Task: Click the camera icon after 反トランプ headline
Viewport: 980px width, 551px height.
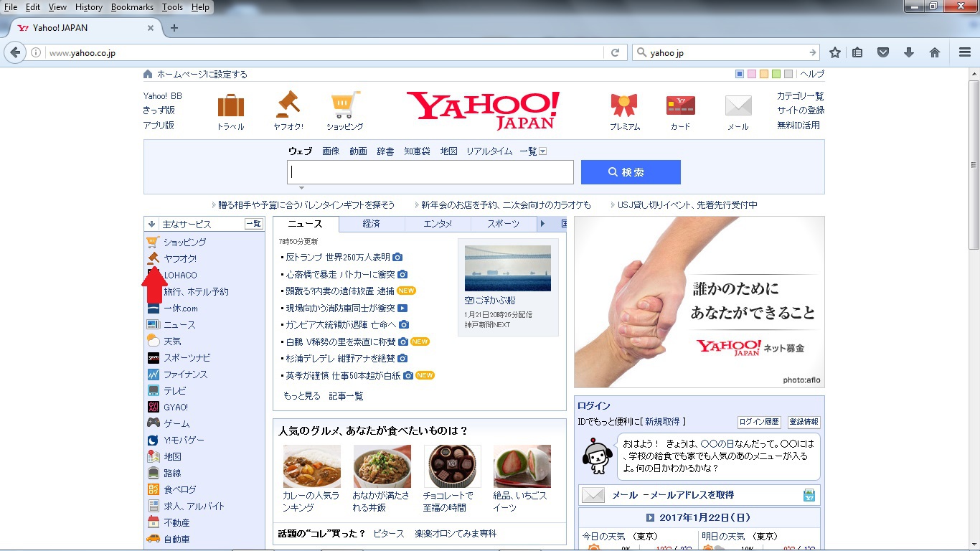Action: 397,257
